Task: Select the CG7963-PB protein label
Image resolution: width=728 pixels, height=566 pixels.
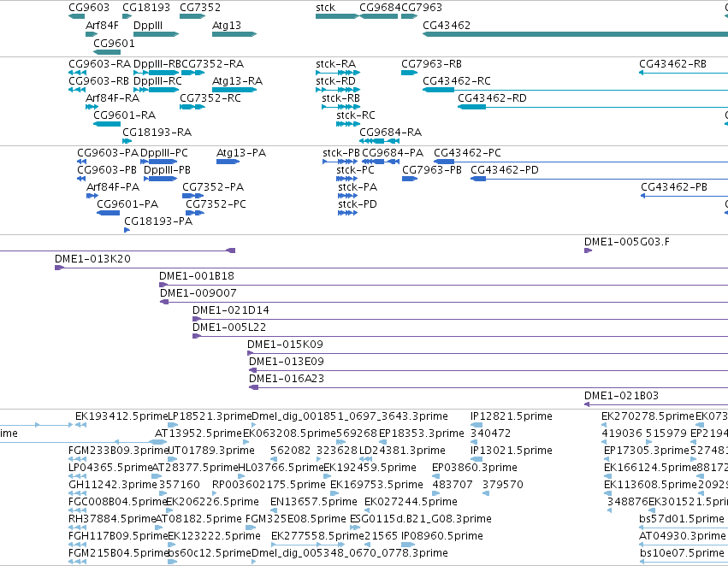Action: pos(432,170)
